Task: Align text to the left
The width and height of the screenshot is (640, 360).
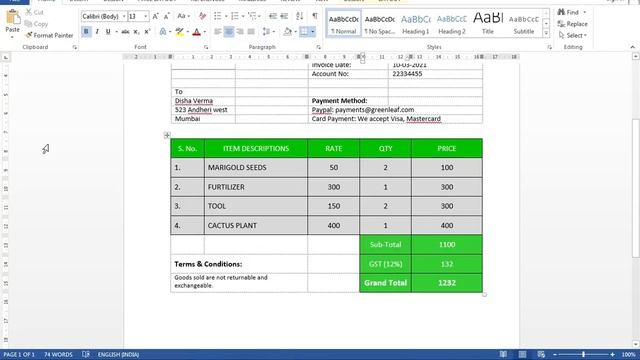Action: (x=218, y=31)
